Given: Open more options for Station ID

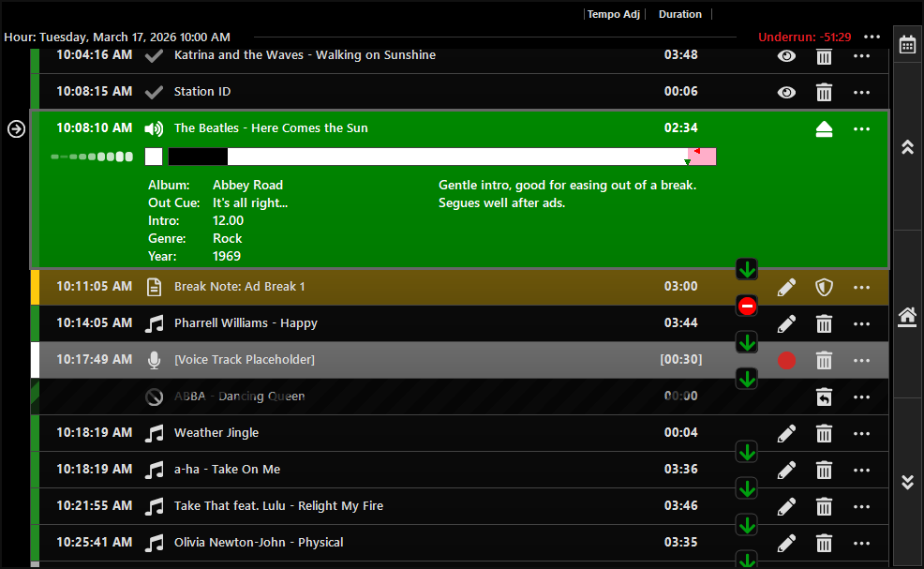Looking at the screenshot, I should 861,93.
